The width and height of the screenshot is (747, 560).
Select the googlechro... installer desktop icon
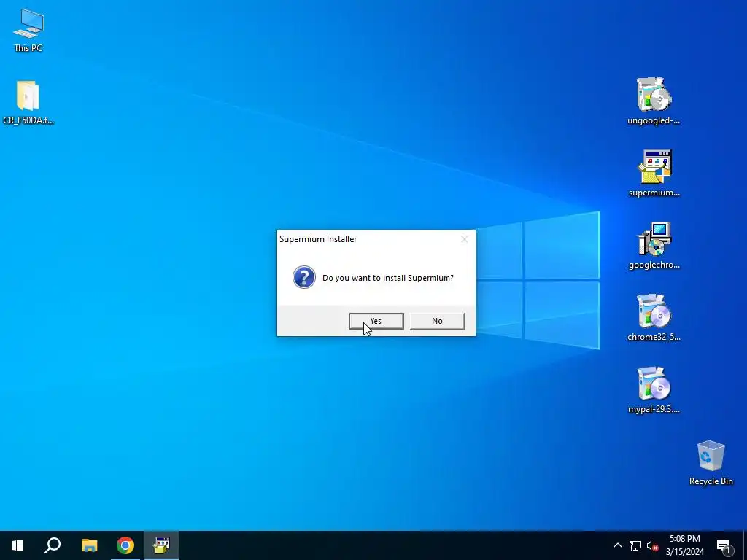click(x=654, y=246)
